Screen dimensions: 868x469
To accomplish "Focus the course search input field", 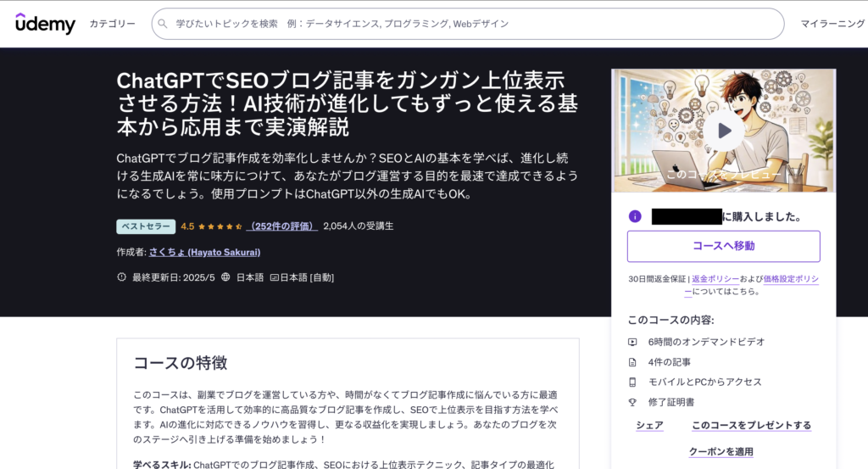I will click(475, 24).
